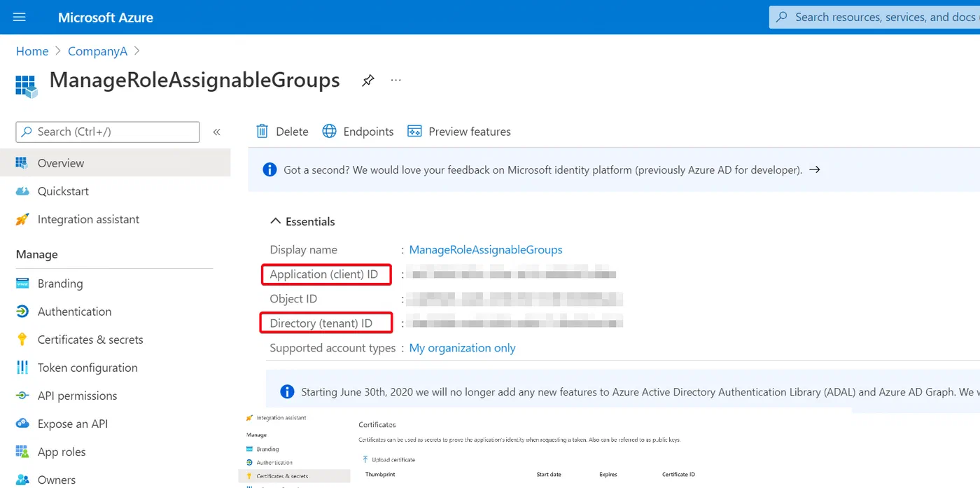980x488 pixels.
Task: Click the feedback banner info icon
Action: pos(269,169)
